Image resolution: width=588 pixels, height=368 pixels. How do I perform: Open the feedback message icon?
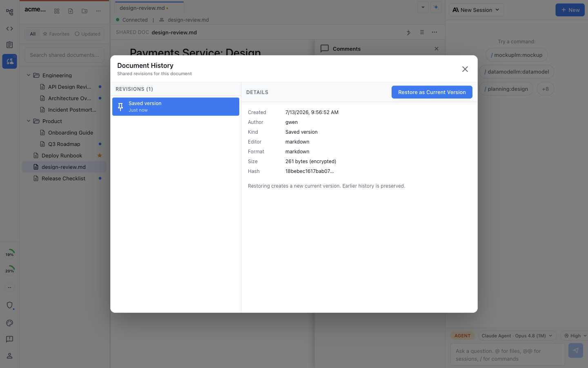click(x=9, y=339)
